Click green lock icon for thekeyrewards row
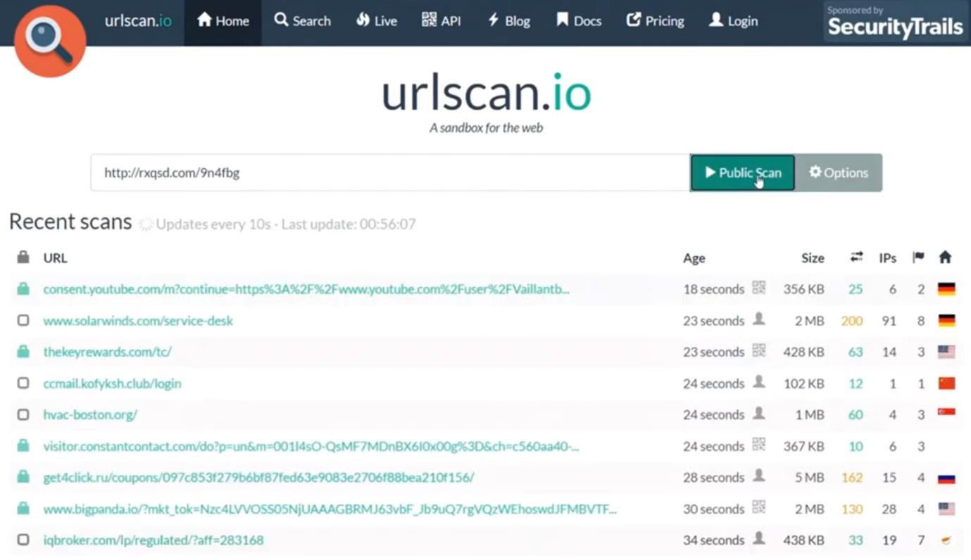The width and height of the screenshot is (971, 560). pyautogui.click(x=23, y=351)
